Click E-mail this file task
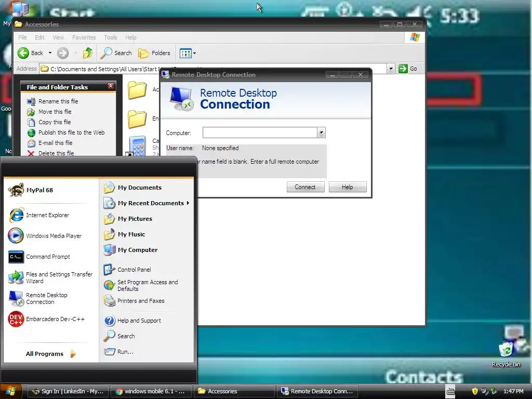The width and height of the screenshot is (532, 399). pyautogui.click(x=49, y=143)
